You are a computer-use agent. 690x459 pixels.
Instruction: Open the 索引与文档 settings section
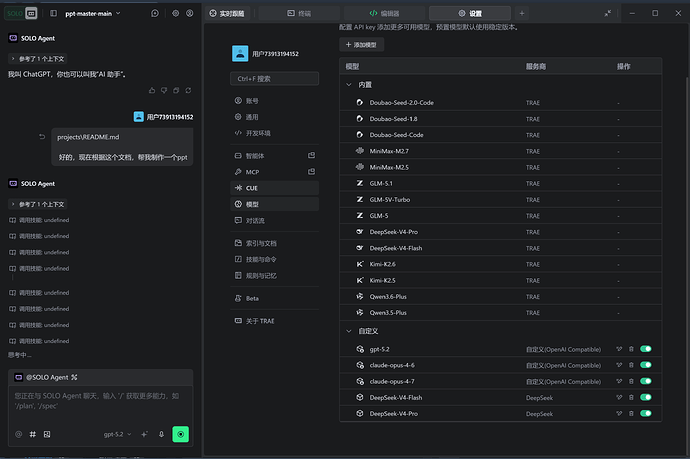[275, 243]
